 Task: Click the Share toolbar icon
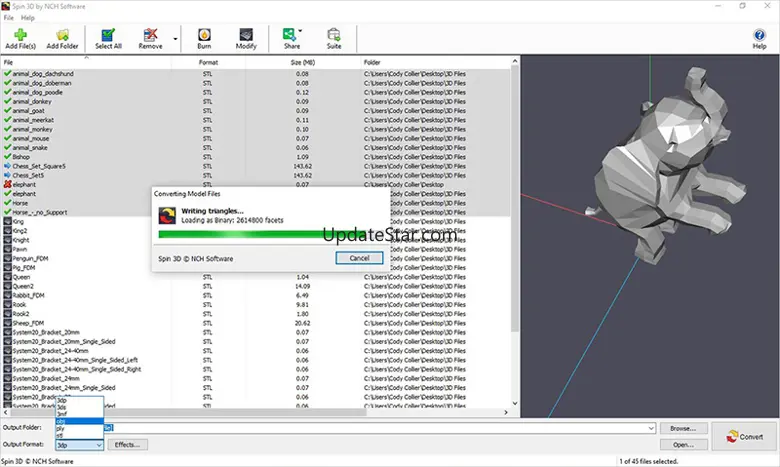point(291,38)
